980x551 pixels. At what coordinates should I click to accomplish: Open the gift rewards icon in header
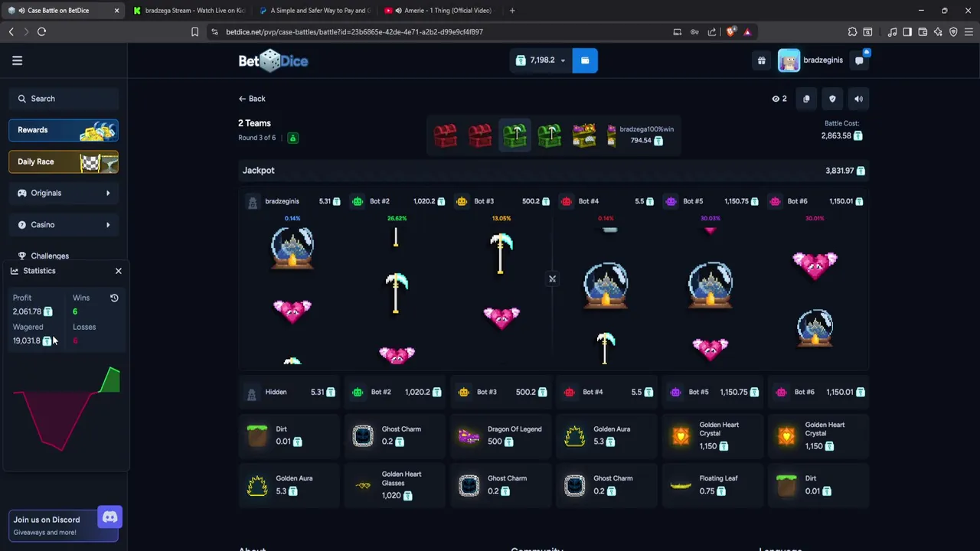(x=761, y=60)
